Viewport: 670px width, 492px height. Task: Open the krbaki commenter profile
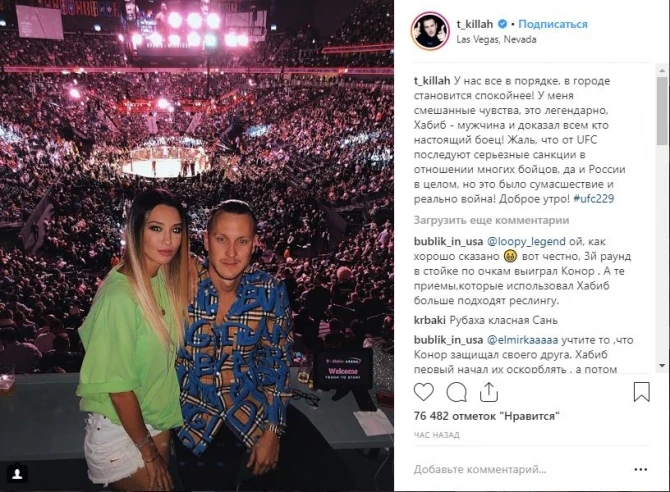point(429,320)
